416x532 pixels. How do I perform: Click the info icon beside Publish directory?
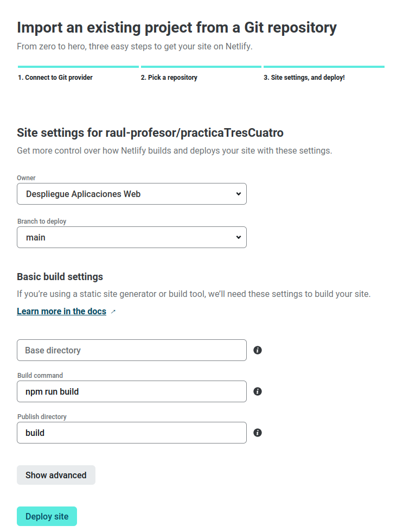tap(258, 433)
